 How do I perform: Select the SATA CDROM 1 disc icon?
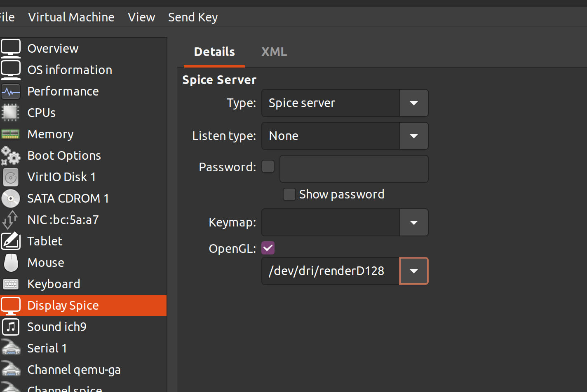11,198
